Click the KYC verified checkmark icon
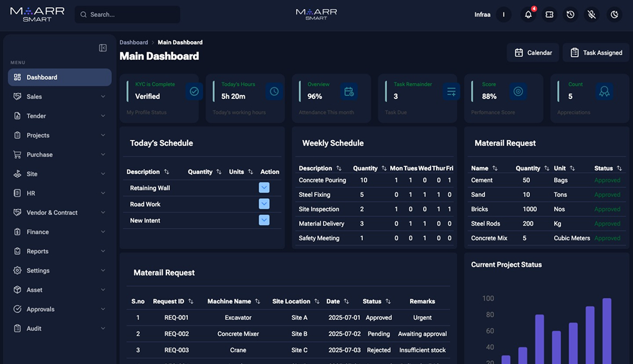 coord(194,91)
